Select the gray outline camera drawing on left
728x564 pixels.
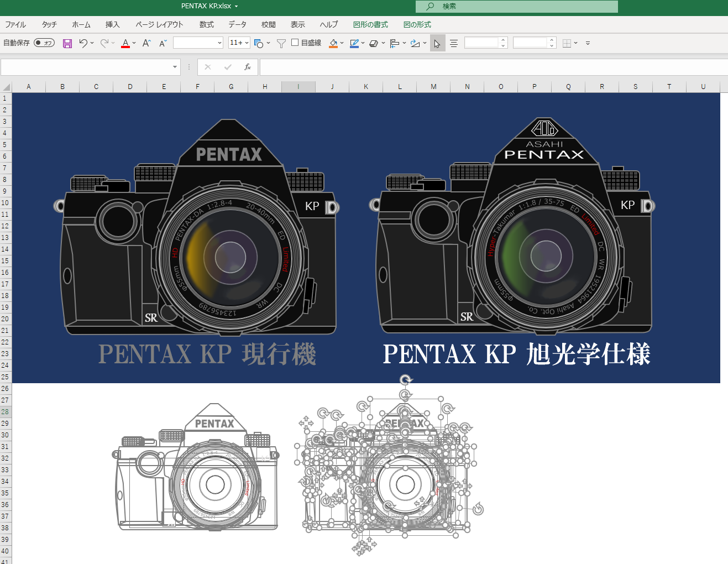[x=197, y=467]
